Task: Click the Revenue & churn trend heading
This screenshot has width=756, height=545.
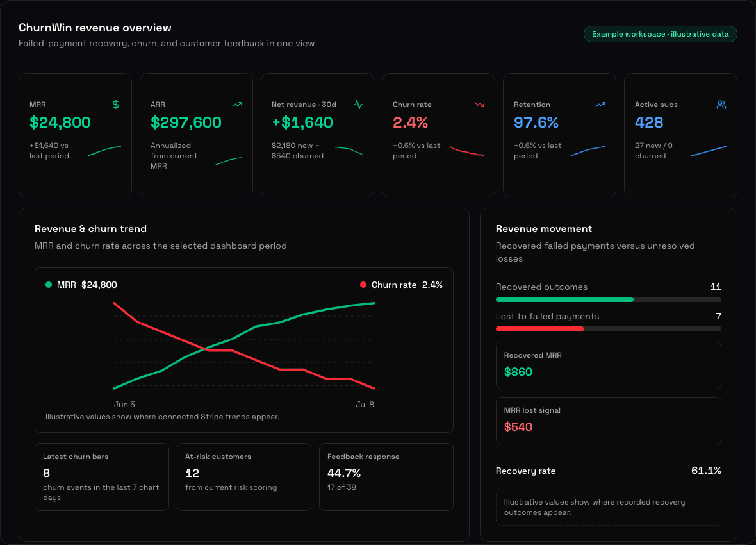Action: [x=90, y=229]
